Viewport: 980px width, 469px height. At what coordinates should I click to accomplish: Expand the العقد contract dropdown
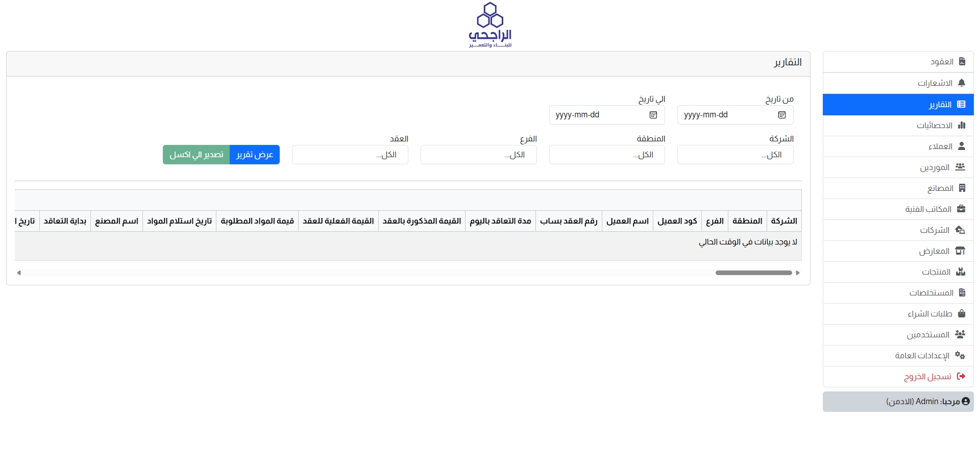[350, 155]
